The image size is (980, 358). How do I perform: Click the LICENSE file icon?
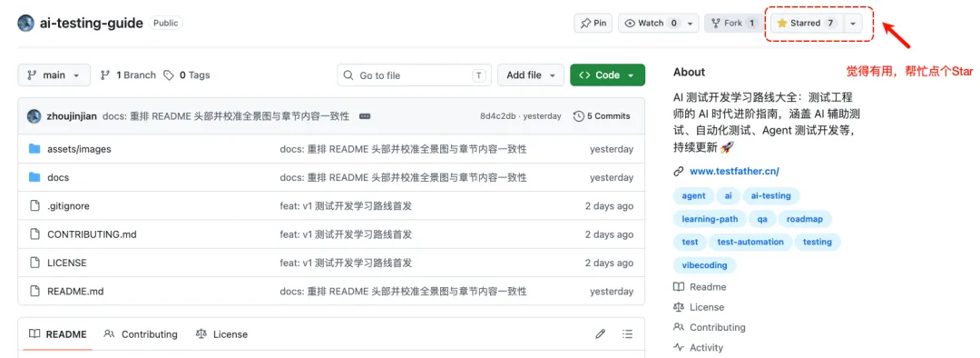point(35,263)
